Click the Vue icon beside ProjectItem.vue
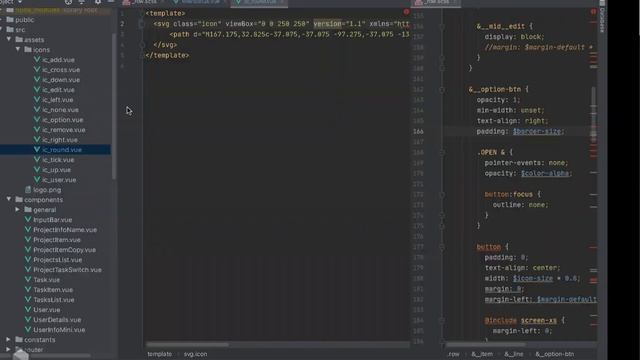This screenshot has height=360, width=640. [28, 240]
